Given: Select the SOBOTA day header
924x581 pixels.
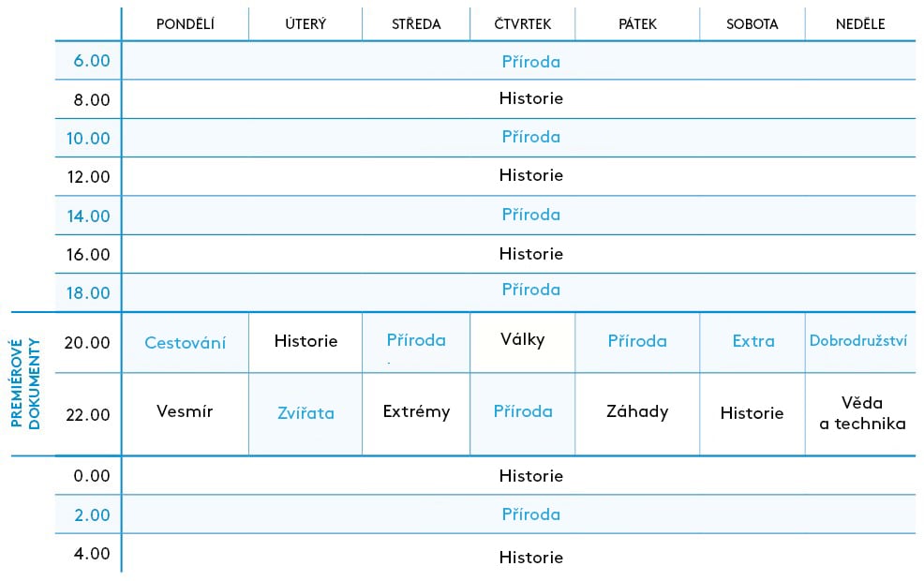Looking at the screenshot, I should tap(753, 24).
